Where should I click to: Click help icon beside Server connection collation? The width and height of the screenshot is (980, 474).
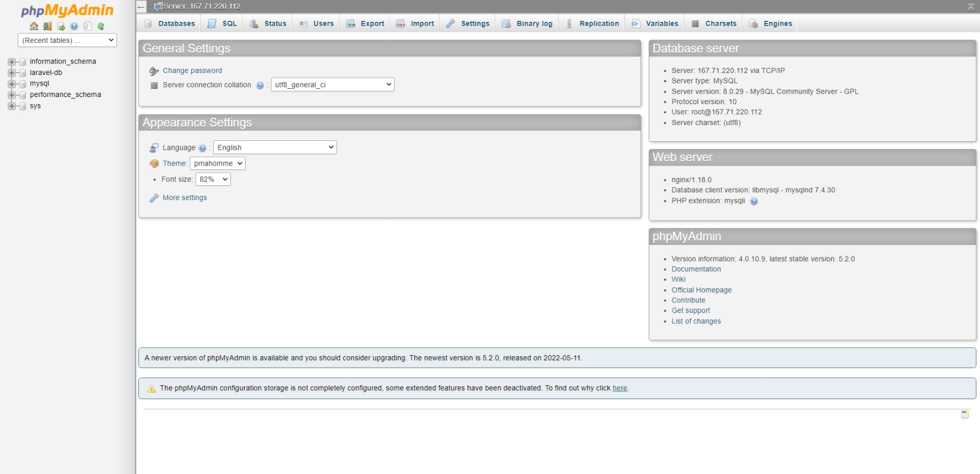[260, 85]
